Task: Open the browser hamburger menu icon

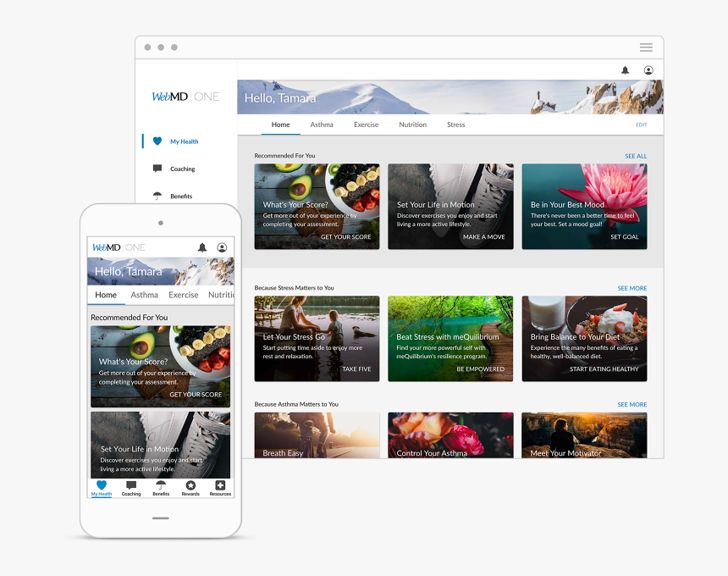Action: [x=646, y=47]
